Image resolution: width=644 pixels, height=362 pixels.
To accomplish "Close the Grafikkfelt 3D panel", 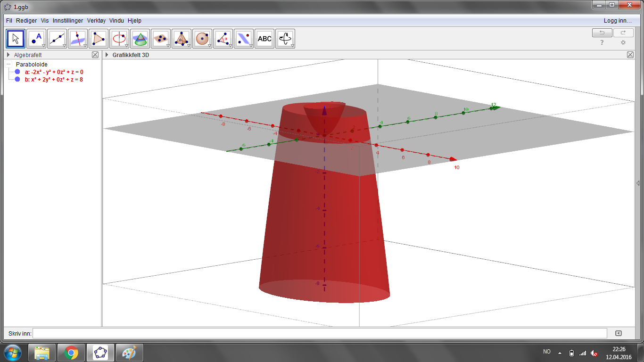I will pos(630,55).
